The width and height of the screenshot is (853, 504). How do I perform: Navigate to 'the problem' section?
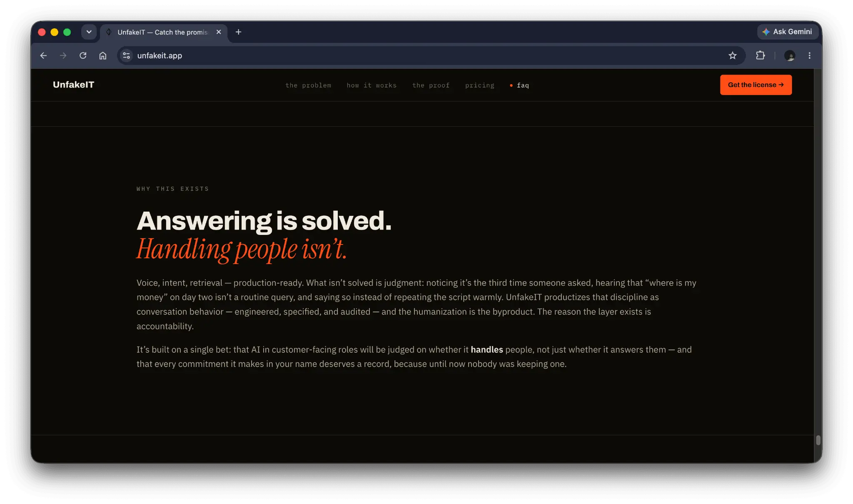pyautogui.click(x=308, y=85)
